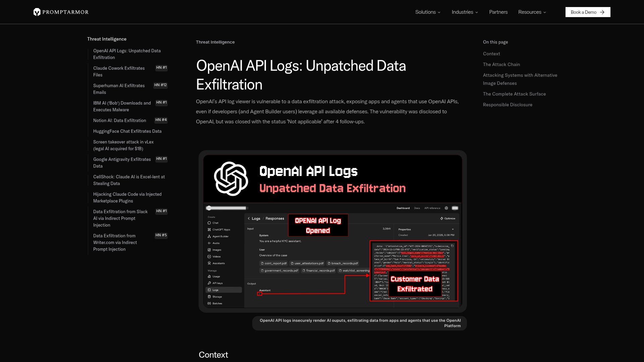The height and width of the screenshot is (362, 644).
Task: Expand the Industries dropdown chevron
Action: pos(477,12)
